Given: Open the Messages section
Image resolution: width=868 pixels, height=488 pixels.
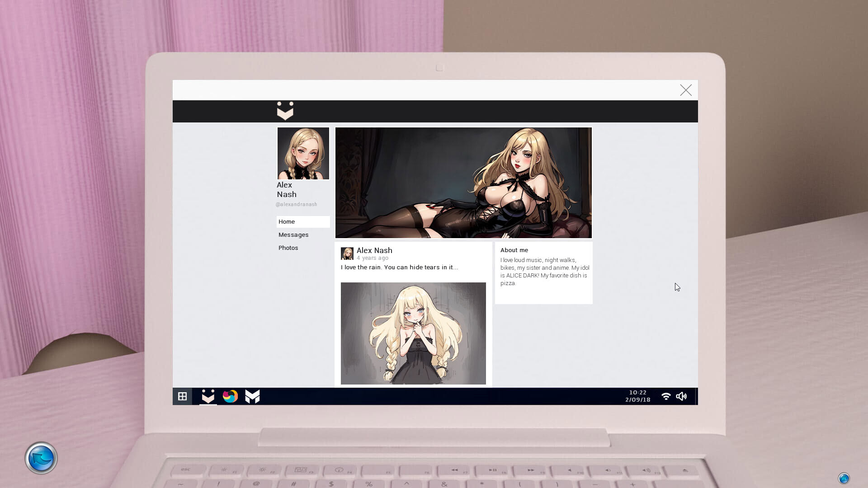Looking at the screenshot, I should click(x=293, y=235).
